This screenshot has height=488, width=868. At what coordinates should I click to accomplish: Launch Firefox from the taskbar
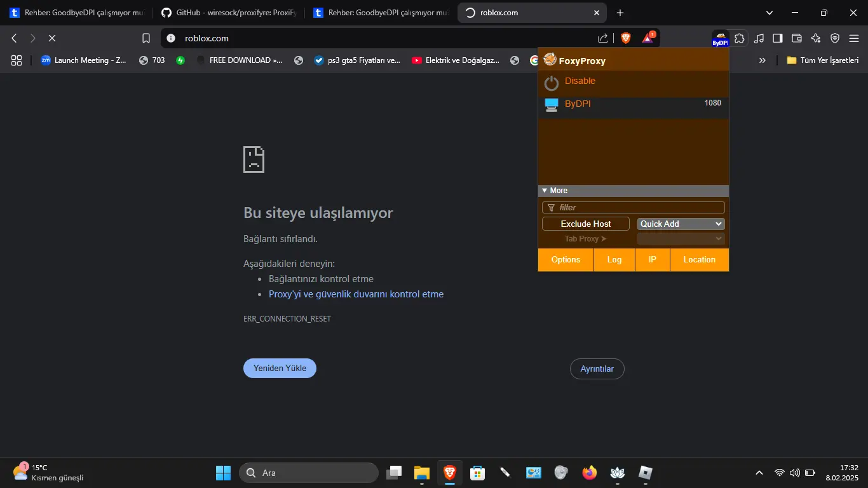[590, 473]
